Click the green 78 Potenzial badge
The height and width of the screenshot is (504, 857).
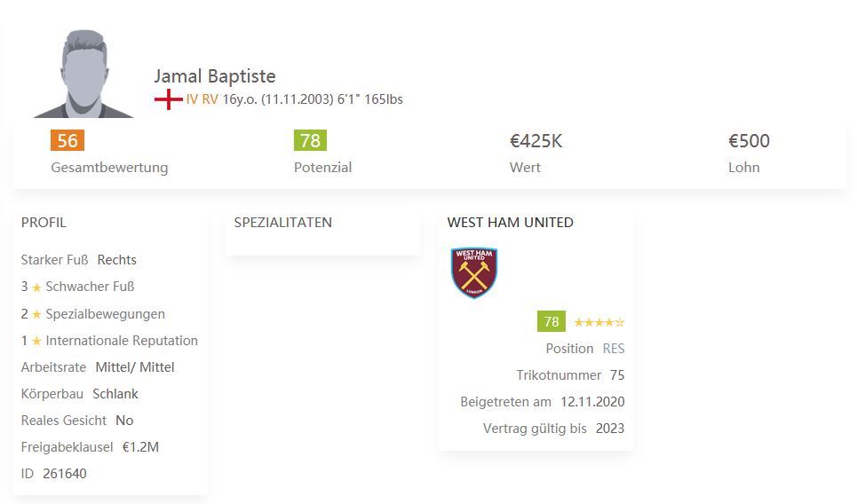pyautogui.click(x=311, y=140)
